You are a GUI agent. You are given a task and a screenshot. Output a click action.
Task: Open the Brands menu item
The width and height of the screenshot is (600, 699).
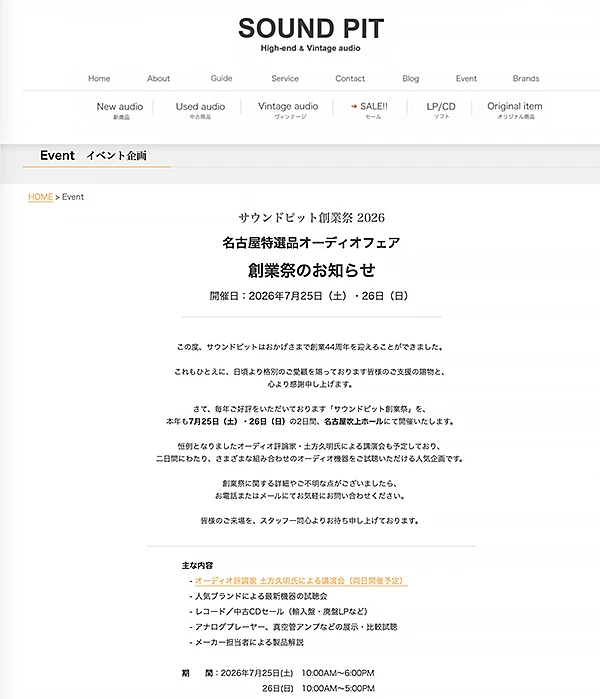click(x=526, y=78)
